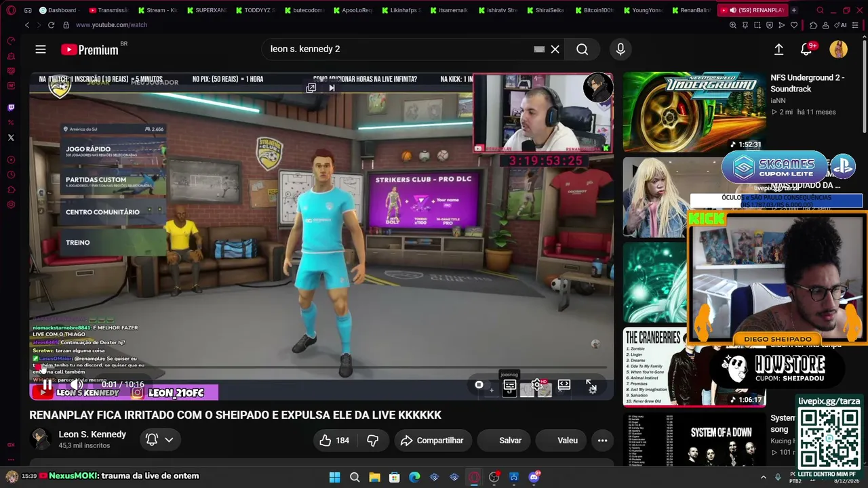Open Microsoft Edge from taskbar

pos(414,477)
